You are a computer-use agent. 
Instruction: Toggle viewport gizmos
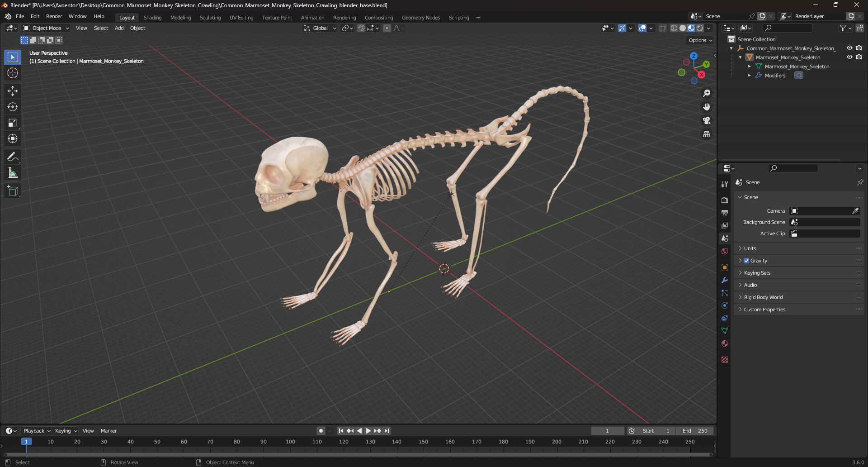pyautogui.click(x=622, y=28)
